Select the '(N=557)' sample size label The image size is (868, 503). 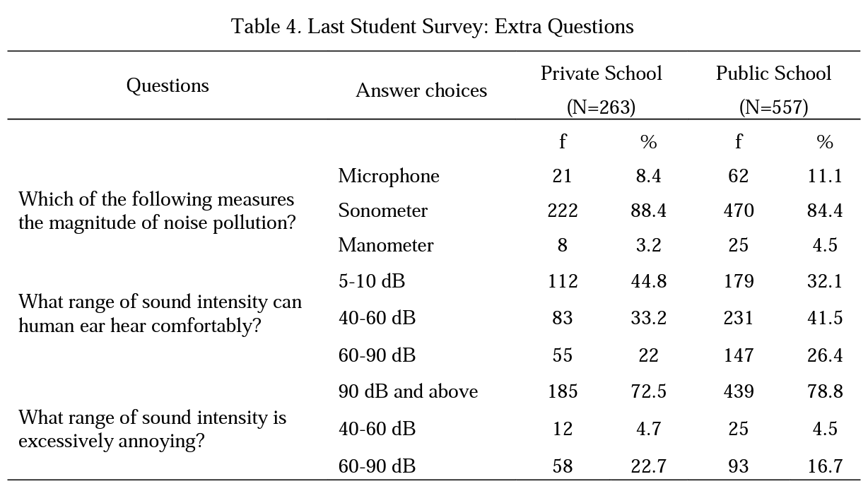pos(773,107)
